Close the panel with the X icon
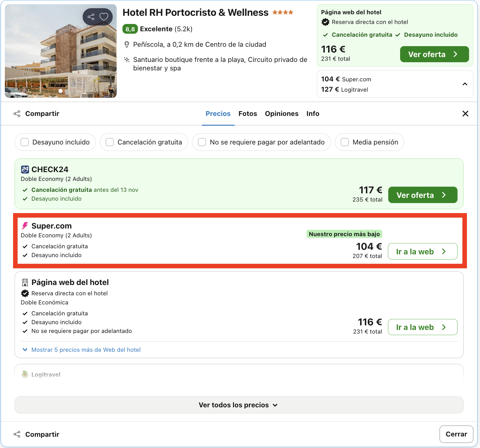The width and height of the screenshot is (480, 448). tap(465, 114)
